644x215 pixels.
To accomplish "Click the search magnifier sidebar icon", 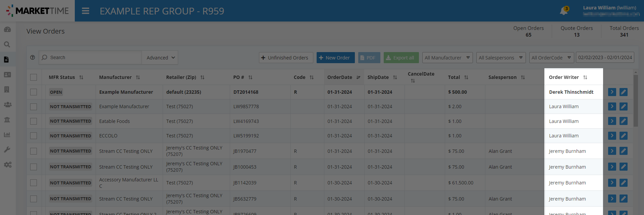I will tap(7, 44).
